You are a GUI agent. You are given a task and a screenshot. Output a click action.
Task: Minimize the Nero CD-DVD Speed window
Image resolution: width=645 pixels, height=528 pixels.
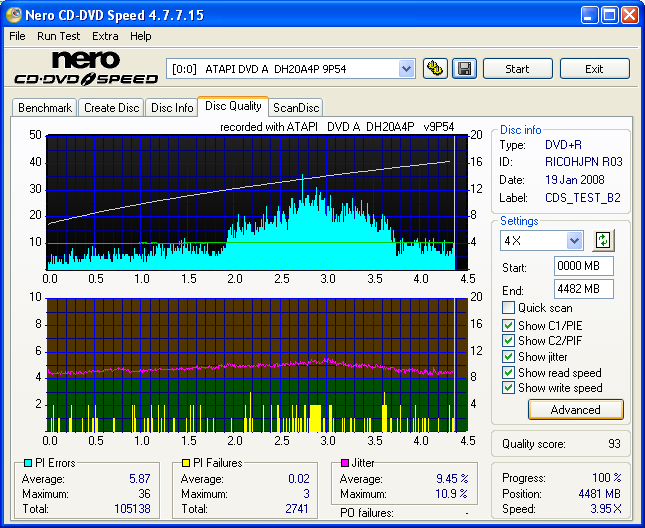589,15
